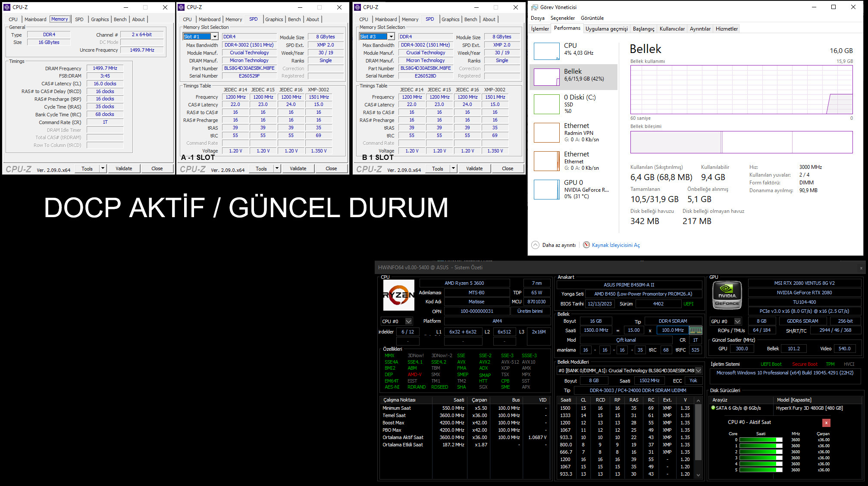Viewport: 868px width, 486px height.
Task: Select CPU graph in Task Manager sidebar
Action: (x=546, y=51)
